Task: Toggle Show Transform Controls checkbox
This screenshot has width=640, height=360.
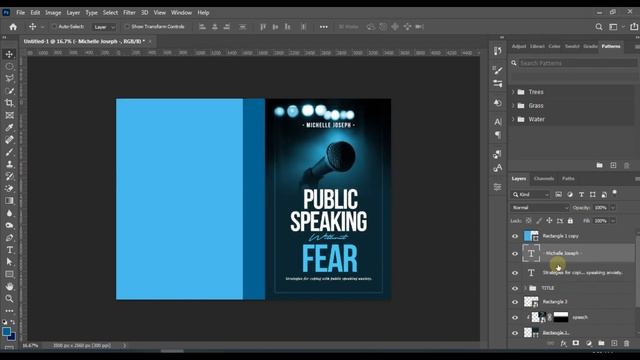Action: 127,27
